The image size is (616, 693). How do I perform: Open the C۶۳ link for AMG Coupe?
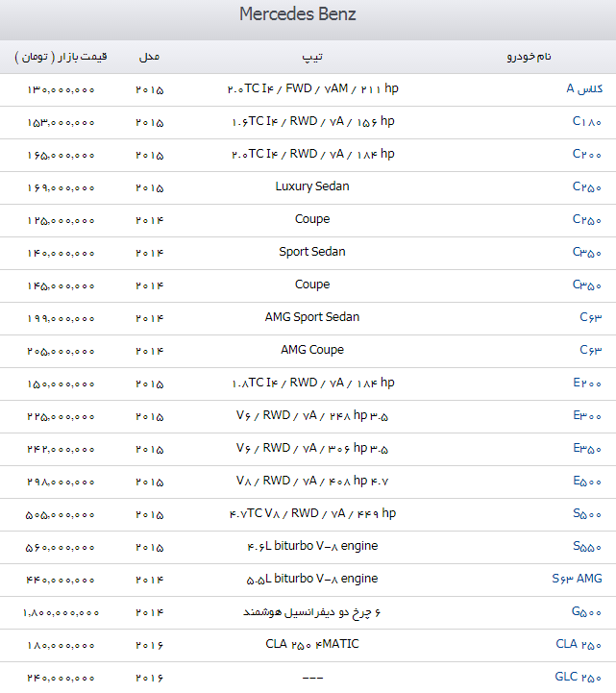pos(591,351)
